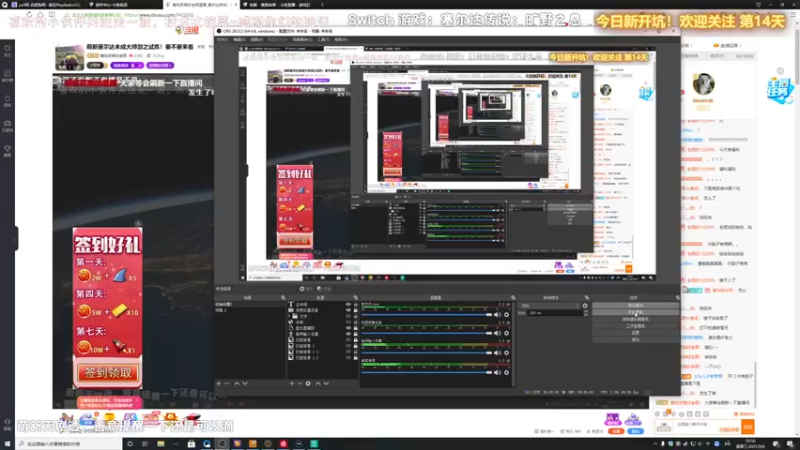
Task: Switch to first browser tab about PlayStation
Action: (48, 5)
